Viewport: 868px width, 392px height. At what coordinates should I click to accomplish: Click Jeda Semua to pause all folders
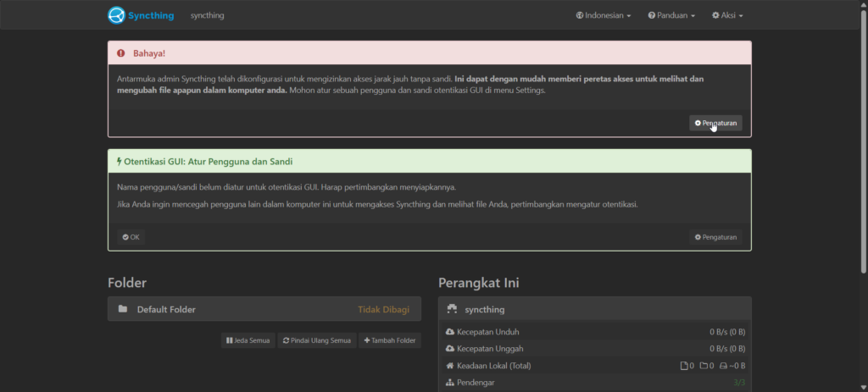tap(248, 340)
